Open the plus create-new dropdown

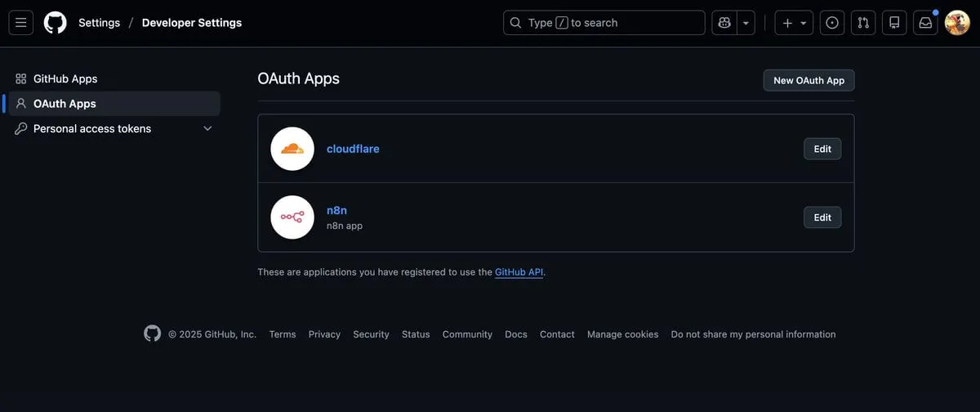[794, 23]
